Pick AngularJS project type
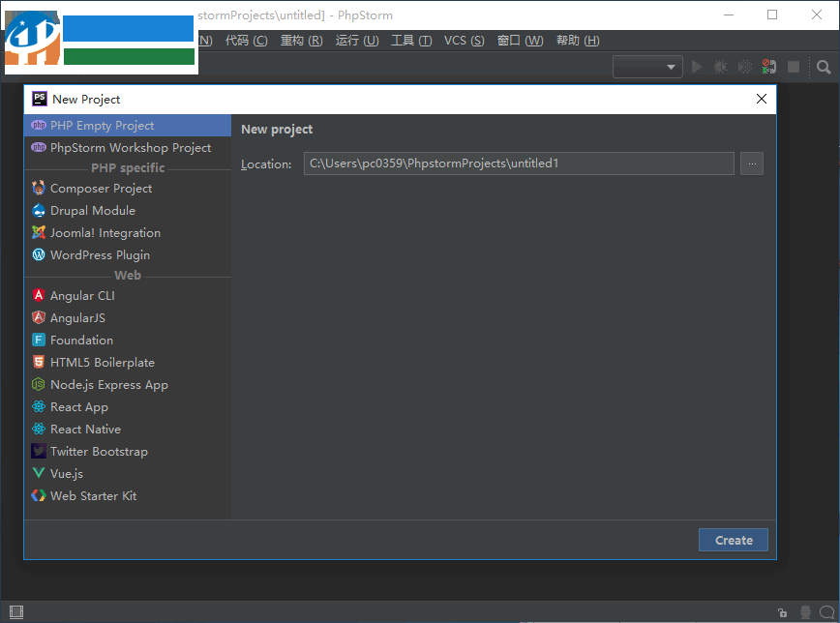 coord(128,317)
